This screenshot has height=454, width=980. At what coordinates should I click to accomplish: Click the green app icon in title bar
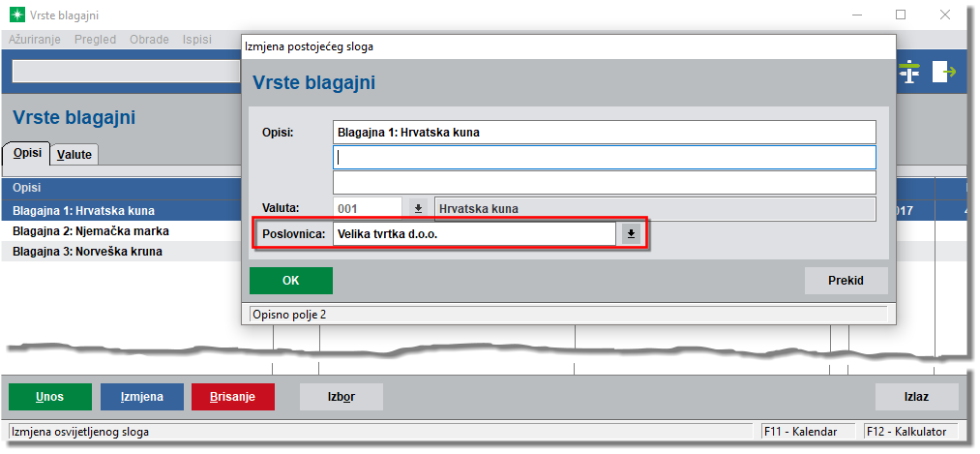coord(16,15)
